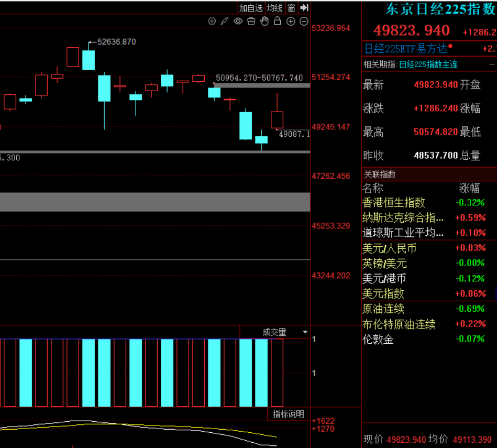Open the 窗 window option
This screenshot has width=497, height=448.
[x=291, y=8]
